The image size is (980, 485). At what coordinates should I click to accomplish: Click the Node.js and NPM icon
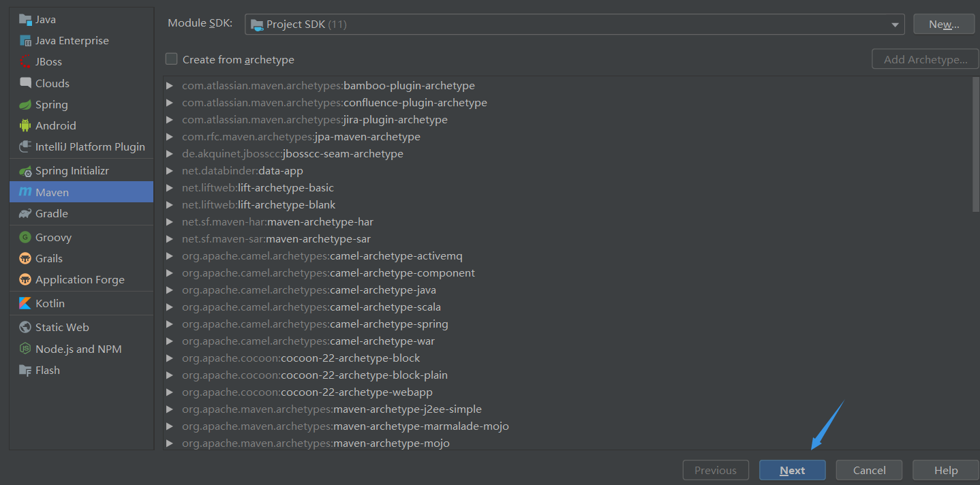click(25, 349)
